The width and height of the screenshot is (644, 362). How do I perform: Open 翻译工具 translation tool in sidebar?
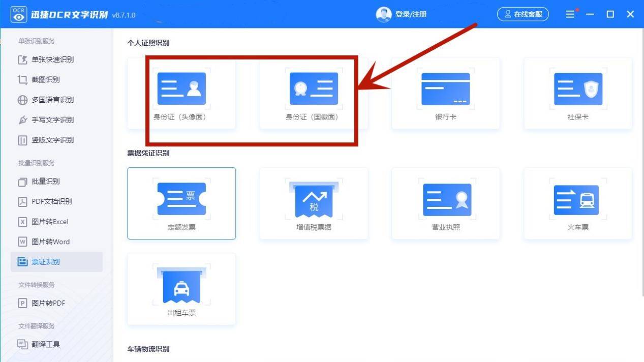(x=46, y=344)
